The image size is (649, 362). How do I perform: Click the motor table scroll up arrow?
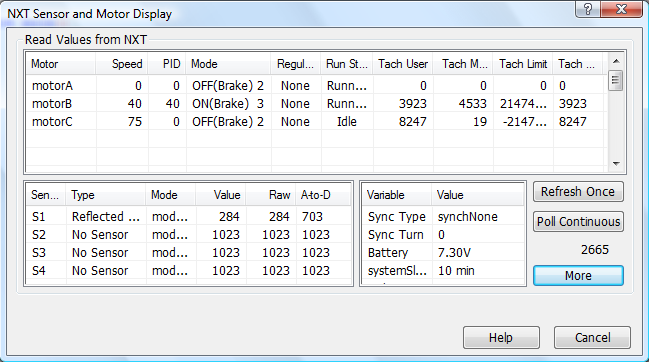616,61
